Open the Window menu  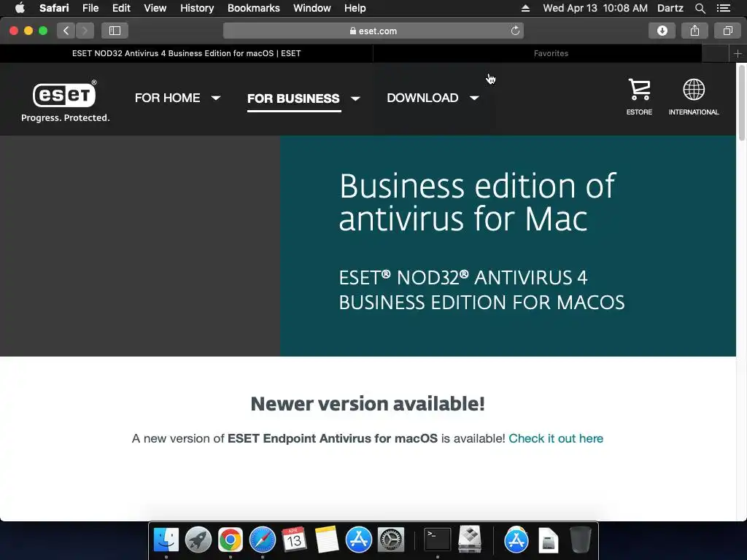(x=312, y=8)
